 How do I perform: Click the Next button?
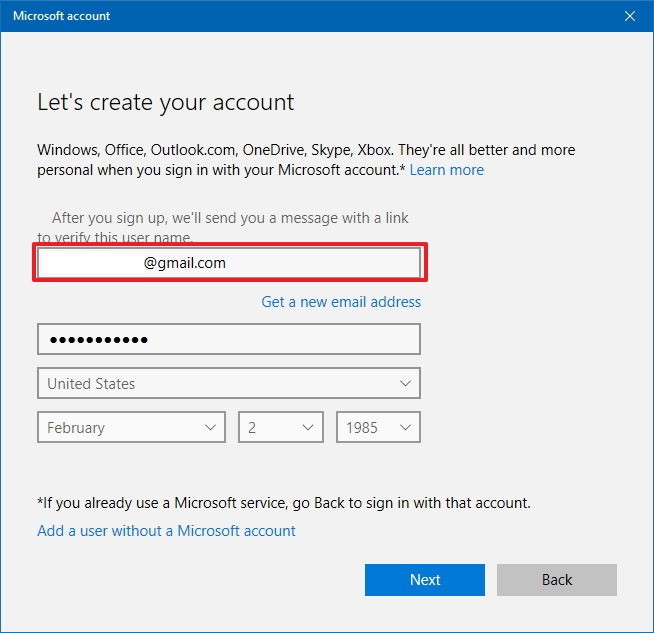pos(425,580)
